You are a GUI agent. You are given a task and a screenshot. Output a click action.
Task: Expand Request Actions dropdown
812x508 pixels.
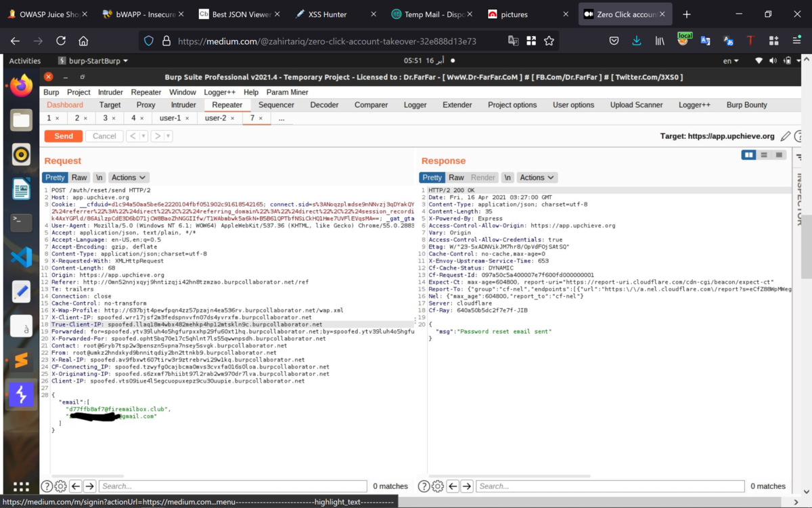point(129,177)
